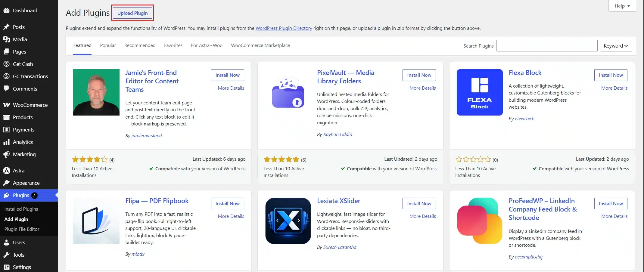Open Add Plugin submenu item

(x=16, y=219)
